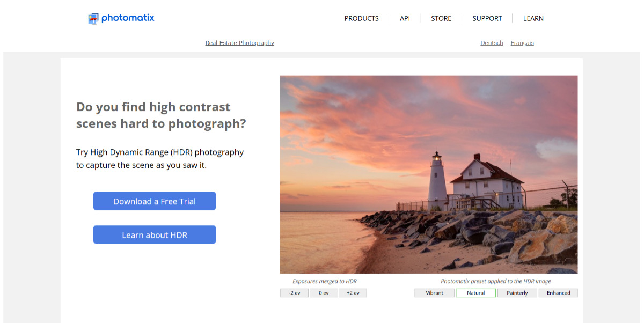Viewport: 644px width, 323px height.
Task: Apply the Natural preset
Action: point(476,293)
